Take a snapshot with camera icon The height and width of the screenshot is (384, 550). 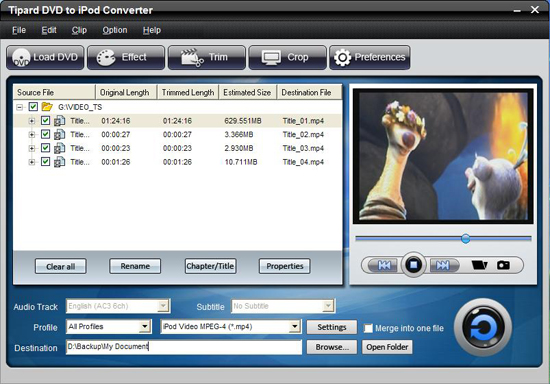(503, 265)
